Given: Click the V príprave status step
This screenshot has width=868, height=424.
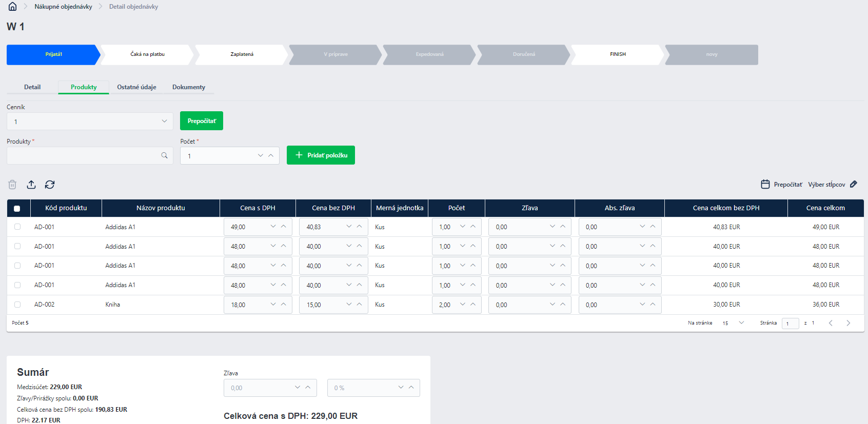Looking at the screenshot, I should (x=336, y=54).
